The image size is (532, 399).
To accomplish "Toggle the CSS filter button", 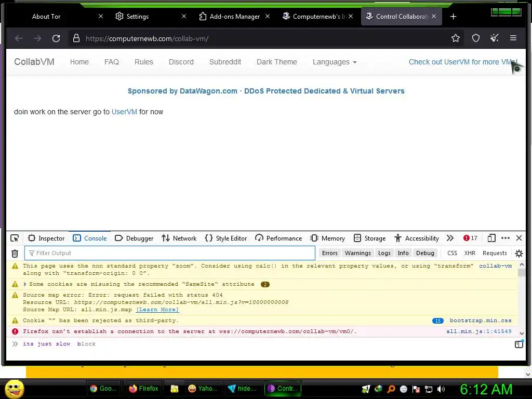I will [452, 253].
